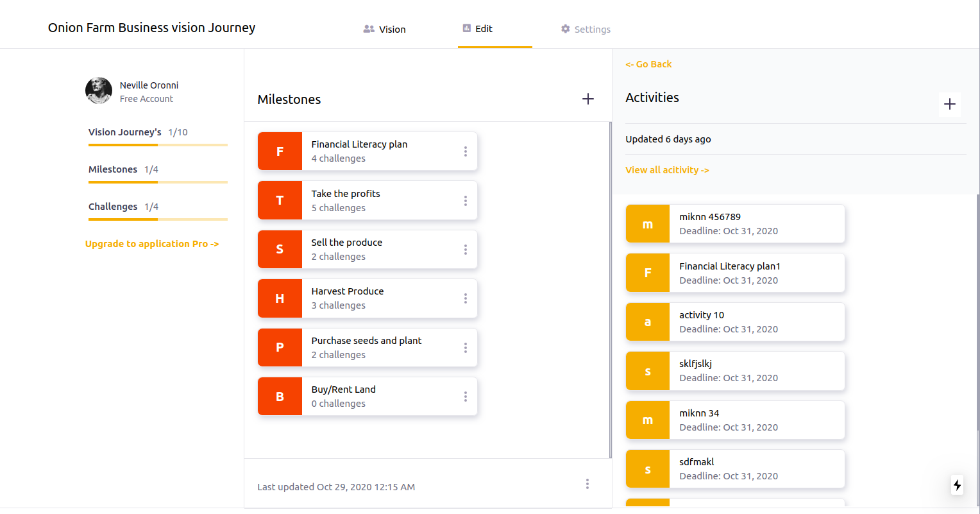
Task: Click the plus icon in Activities panel
Action: click(x=950, y=104)
